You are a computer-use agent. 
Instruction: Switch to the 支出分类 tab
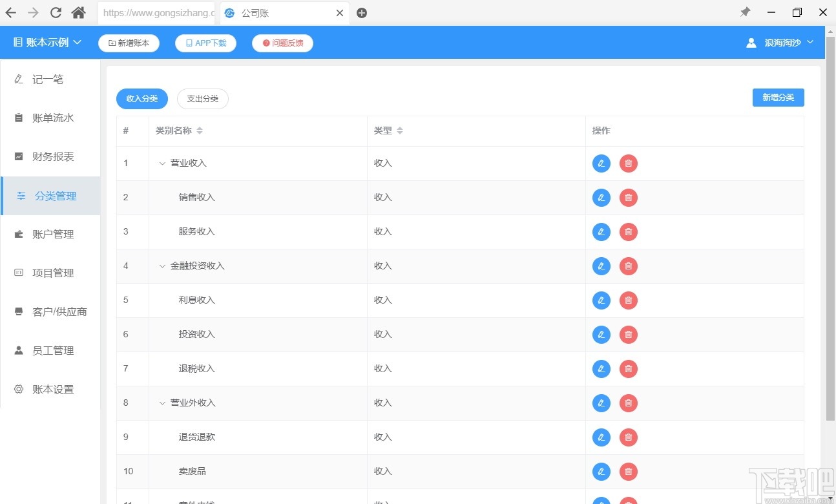202,99
